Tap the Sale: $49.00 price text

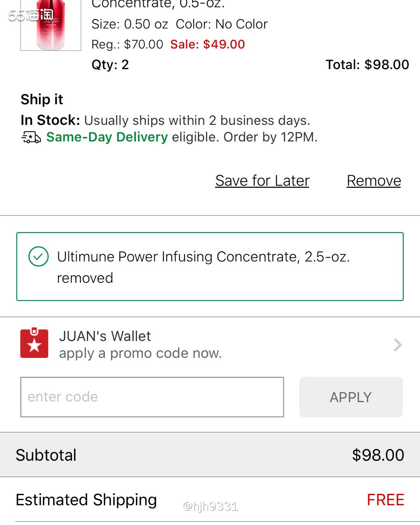pos(208,44)
